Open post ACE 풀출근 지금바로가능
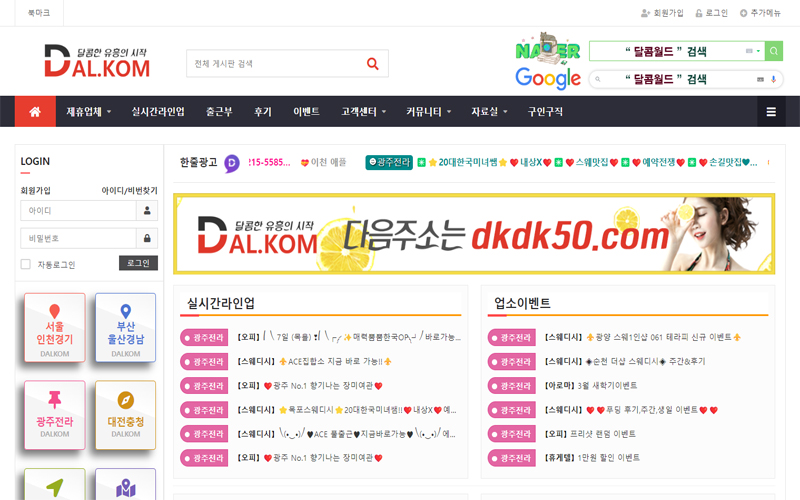 point(347,434)
